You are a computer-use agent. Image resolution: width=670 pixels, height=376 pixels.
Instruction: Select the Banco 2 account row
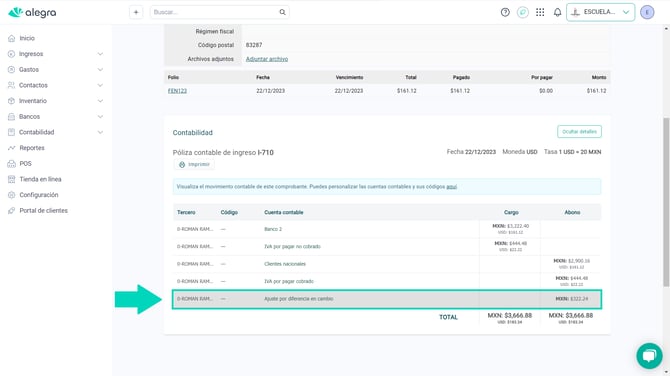click(x=387, y=229)
